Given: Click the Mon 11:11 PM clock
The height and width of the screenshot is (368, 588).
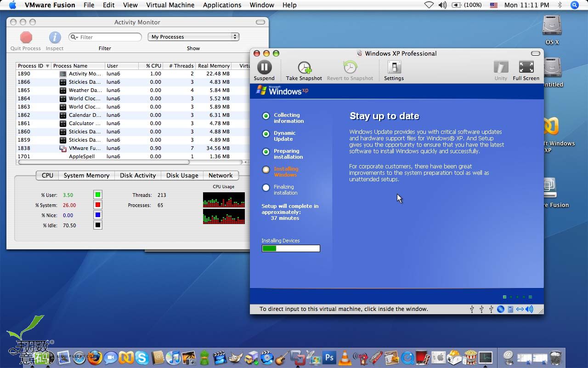Looking at the screenshot, I should (526, 5).
